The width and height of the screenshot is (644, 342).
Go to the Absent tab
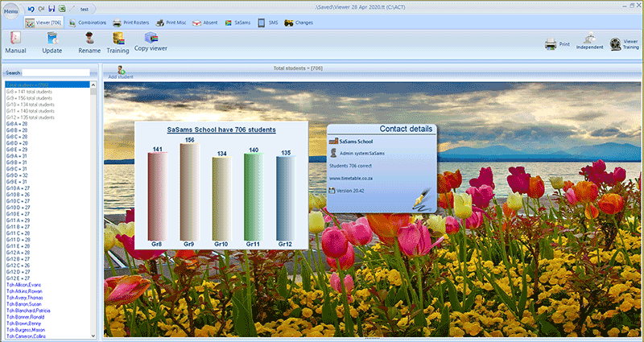click(x=205, y=23)
